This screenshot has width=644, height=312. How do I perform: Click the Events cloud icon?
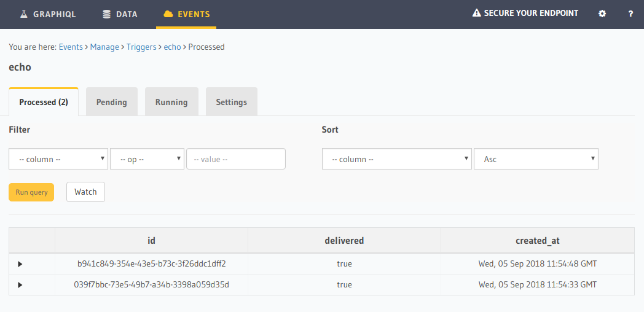(x=168, y=14)
